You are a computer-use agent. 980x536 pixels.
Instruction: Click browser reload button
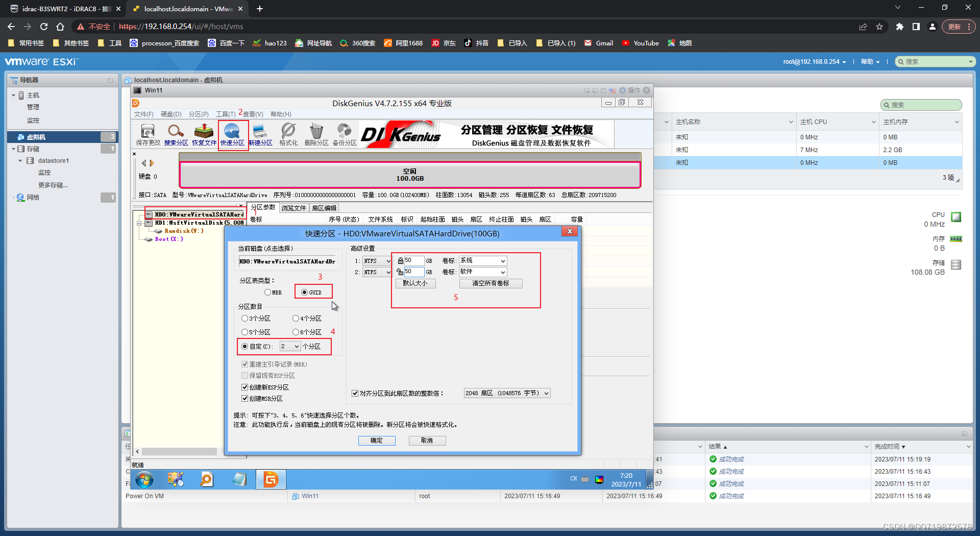44,27
